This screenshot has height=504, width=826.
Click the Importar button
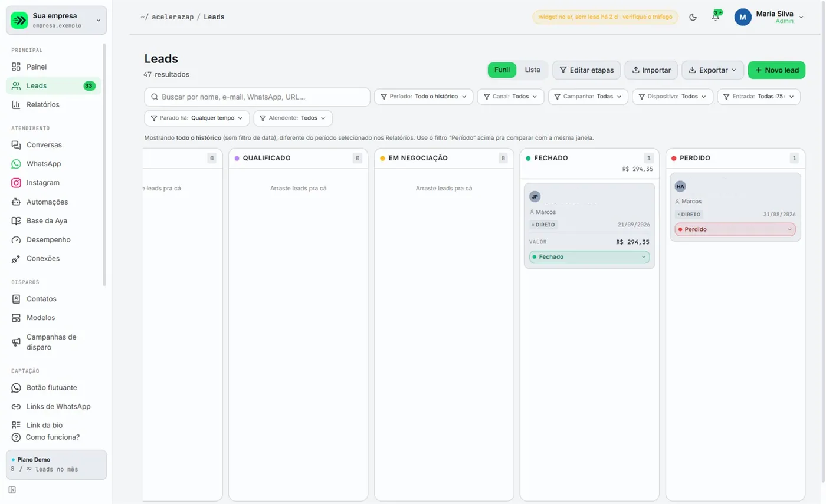[x=651, y=70]
